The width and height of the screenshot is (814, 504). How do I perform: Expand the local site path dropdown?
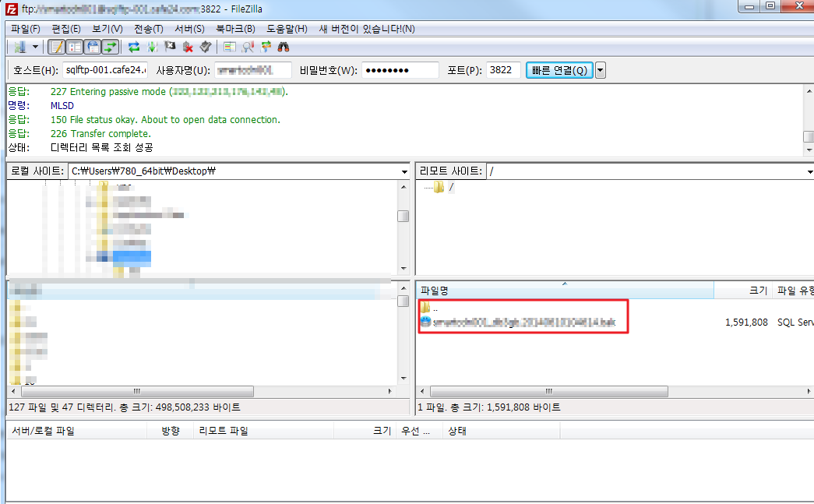click(403, 171)
